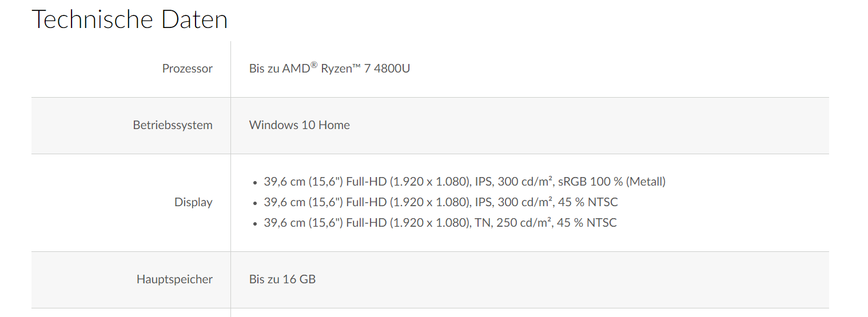Click "39,6 cm" in the first display entry
868x317 pixels.
pyautogui.click(x=284, y=182)
